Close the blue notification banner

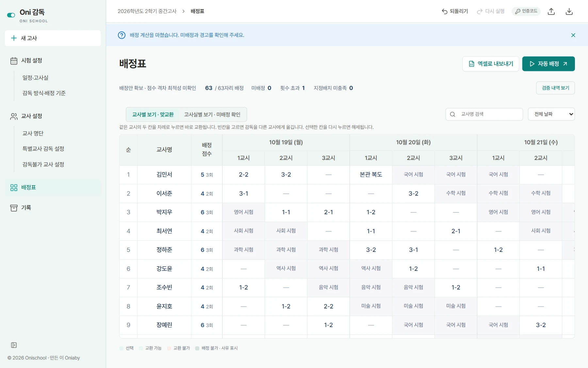point(573,35)
